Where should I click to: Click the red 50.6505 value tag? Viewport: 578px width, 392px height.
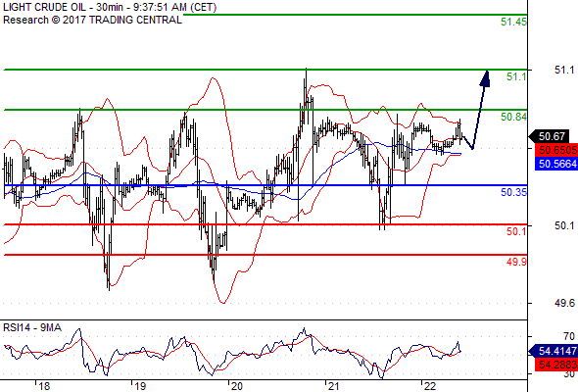(556, 150)
